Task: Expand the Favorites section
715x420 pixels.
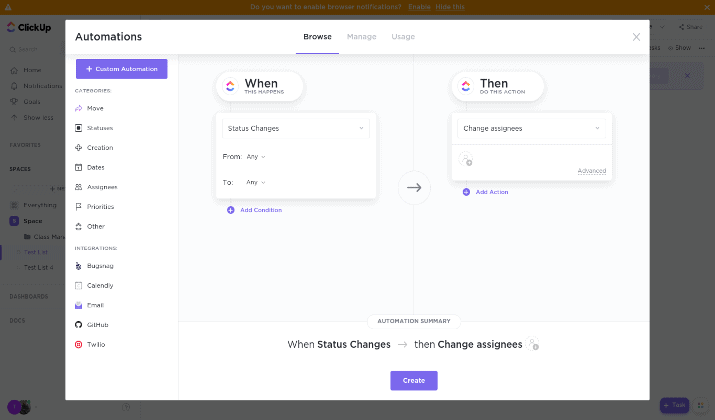Action: (x=25, y=145)
